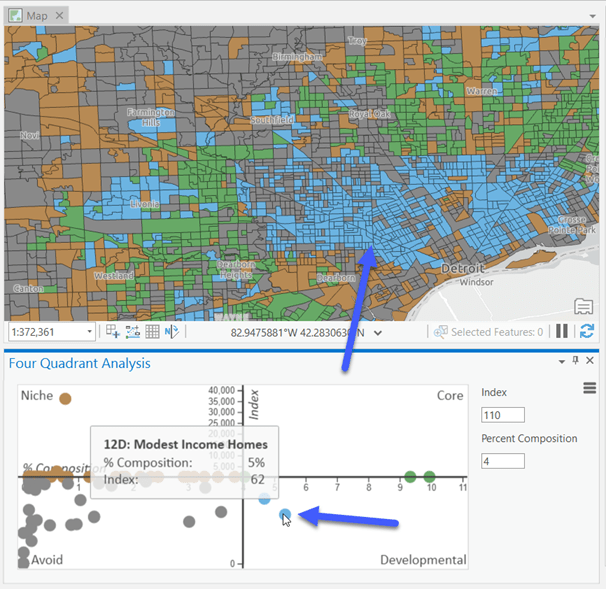Click the Royal Oak label on map
The height and width of the screenshot is (589, 606).
[369, 114]
